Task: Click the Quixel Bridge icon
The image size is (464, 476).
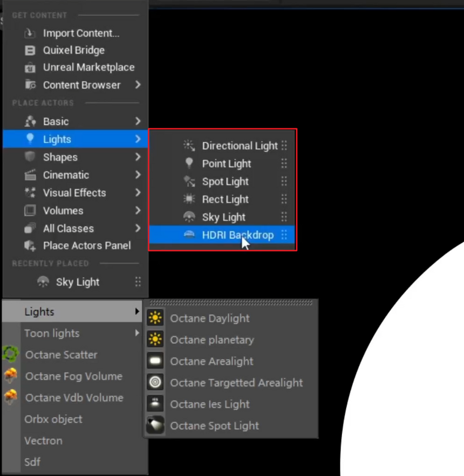Action: [x=30, y=50]
